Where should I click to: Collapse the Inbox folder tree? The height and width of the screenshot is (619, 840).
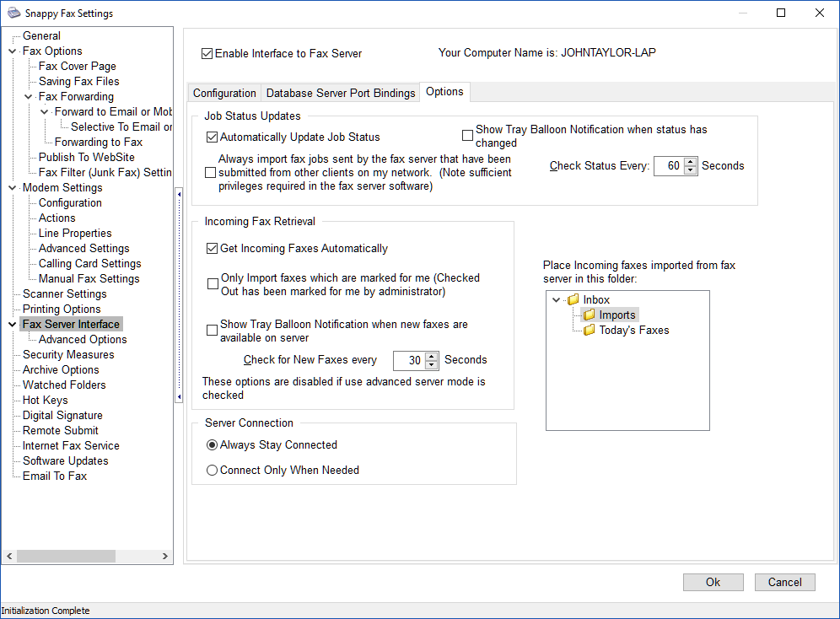[556, 300]
